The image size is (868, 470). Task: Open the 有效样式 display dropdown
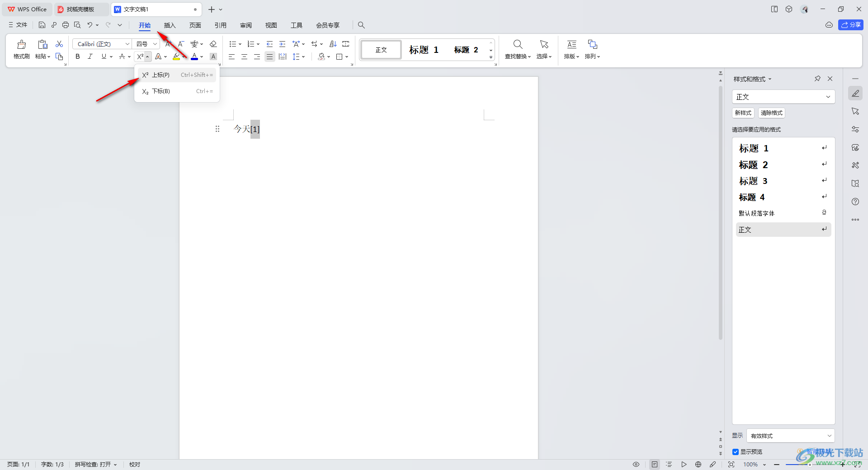click(791, 436)
